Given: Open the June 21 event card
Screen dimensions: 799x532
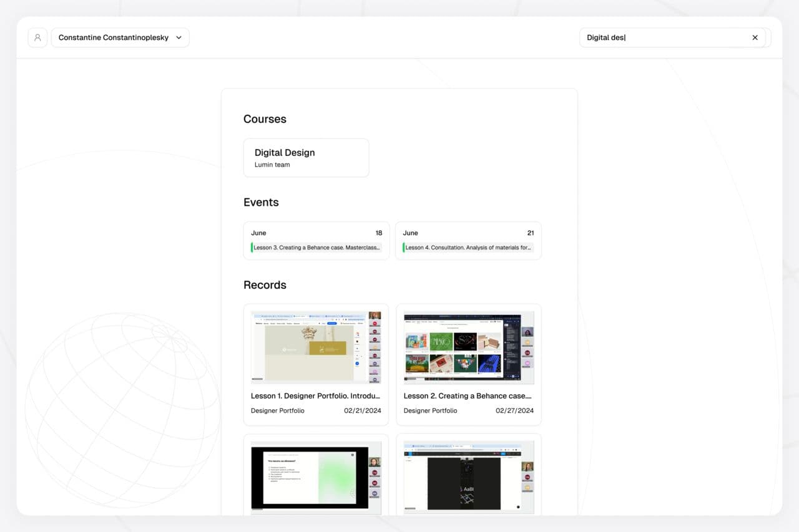Looking at the screenshot, I should [x=468, y=233].
